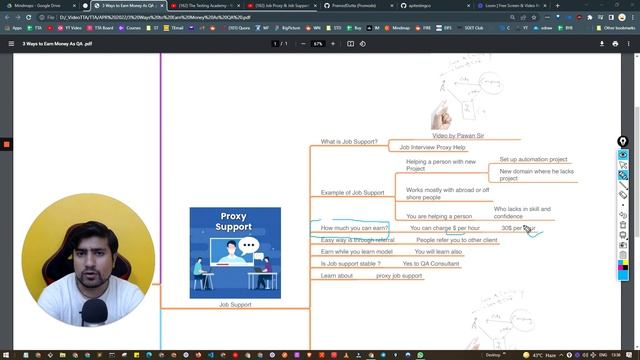This screenshot has width=640, height=360.
Task: Bookmark this page with the star icon
Action: (x=534, y=18)
